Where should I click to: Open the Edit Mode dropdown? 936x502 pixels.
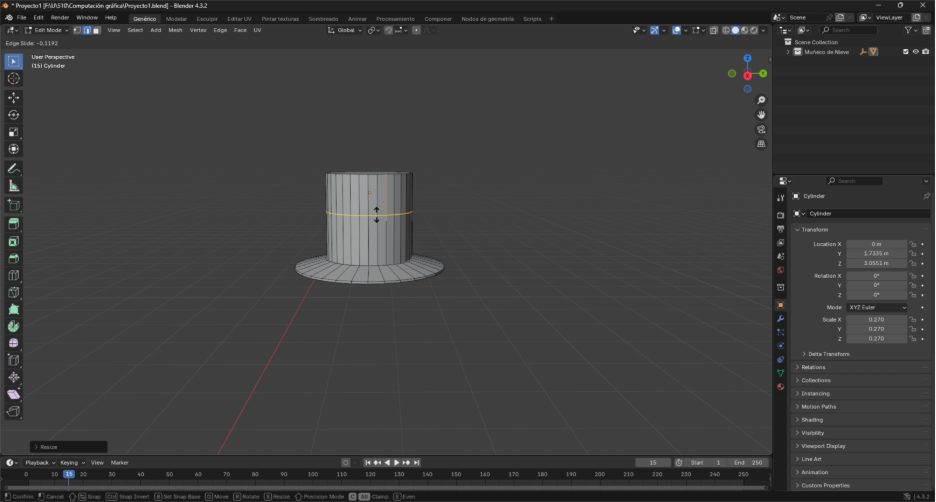[50, 30]
